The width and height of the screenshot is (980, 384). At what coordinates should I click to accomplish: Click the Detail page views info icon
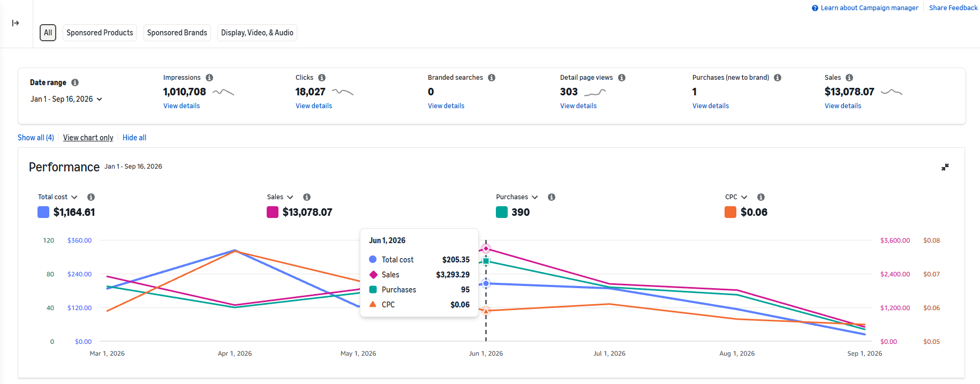[x=622, y=78]
